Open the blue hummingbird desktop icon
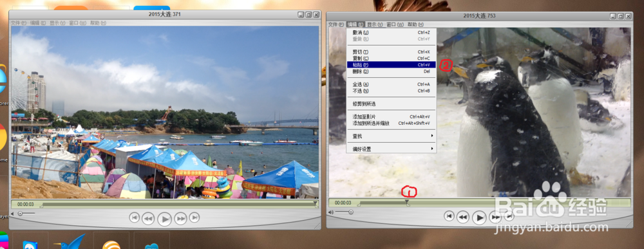The height and width of the screenshot is (249, 644). pos(70,241)
